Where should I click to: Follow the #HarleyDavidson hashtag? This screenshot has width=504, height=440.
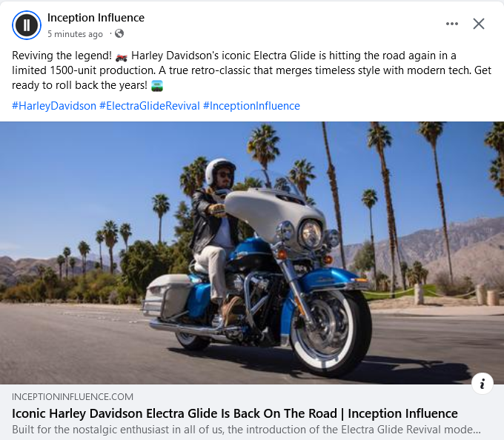(54, 106)
